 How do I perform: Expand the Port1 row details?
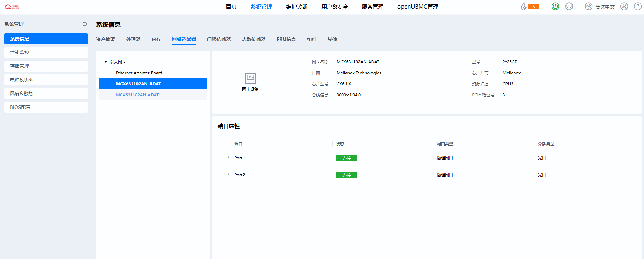tap(228, 158)
